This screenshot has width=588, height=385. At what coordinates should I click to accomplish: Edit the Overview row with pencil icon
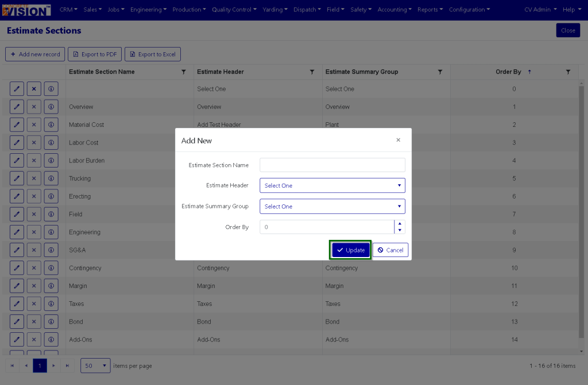click(x=17, y=107)
